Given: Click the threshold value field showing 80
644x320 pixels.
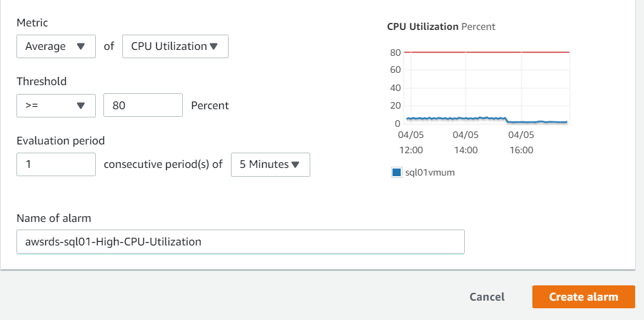Looking at the screenshot, I should (x=143, y=106).
